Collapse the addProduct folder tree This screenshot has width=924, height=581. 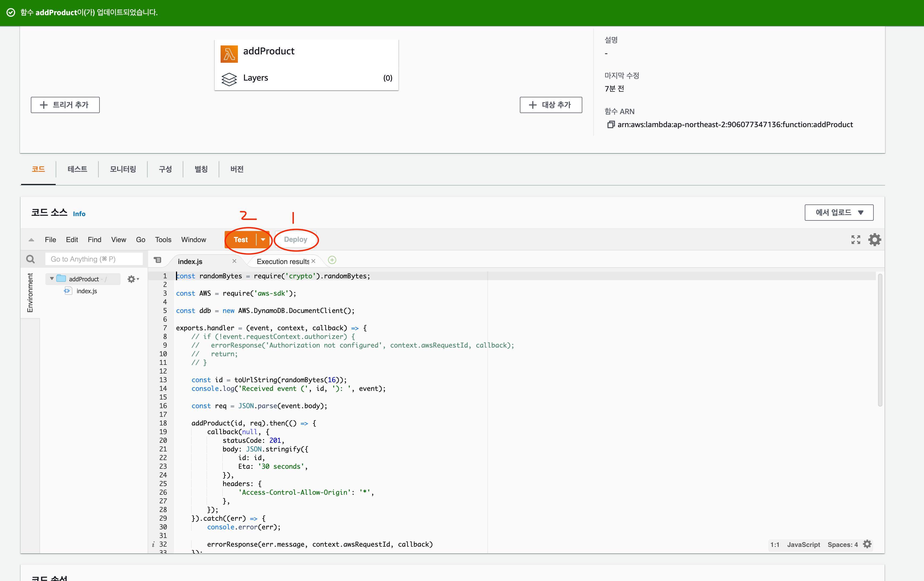point(52,279)
